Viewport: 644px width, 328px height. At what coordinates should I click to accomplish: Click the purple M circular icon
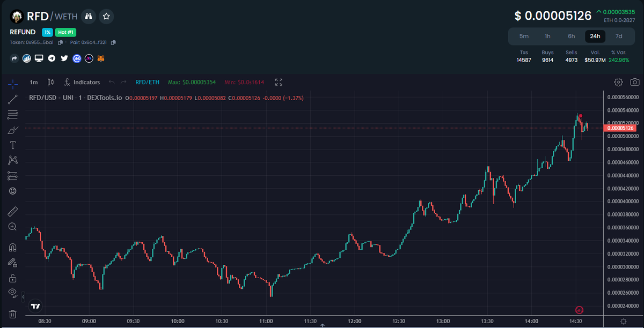click(x=89, y=58)
